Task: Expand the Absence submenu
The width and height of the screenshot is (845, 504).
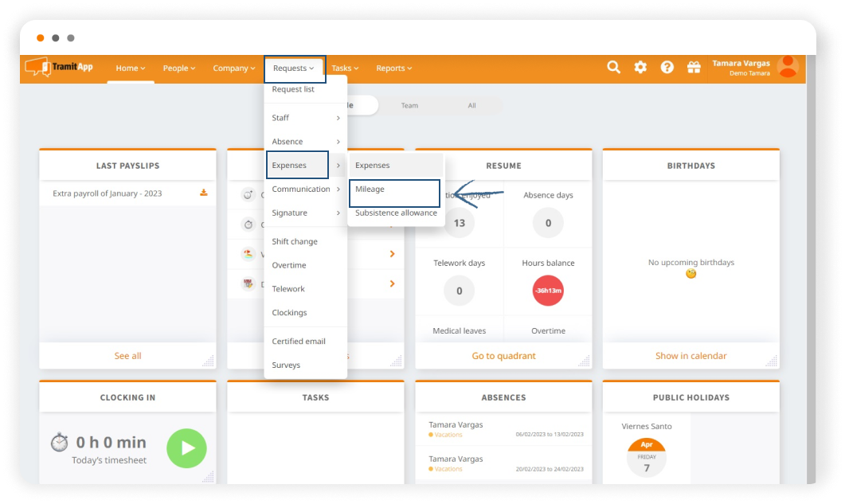Action: [305, 142]
